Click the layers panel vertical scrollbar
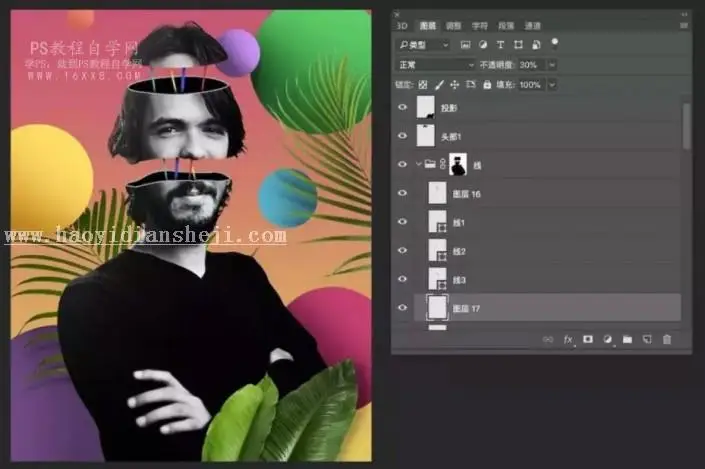 pyautogui.click(x=686, y=126)
